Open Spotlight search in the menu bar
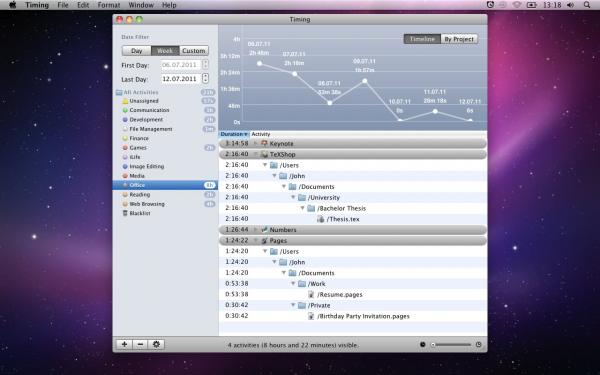Image resolution: width=600 pixels, height=375 pixels. [x=587, y=5]
